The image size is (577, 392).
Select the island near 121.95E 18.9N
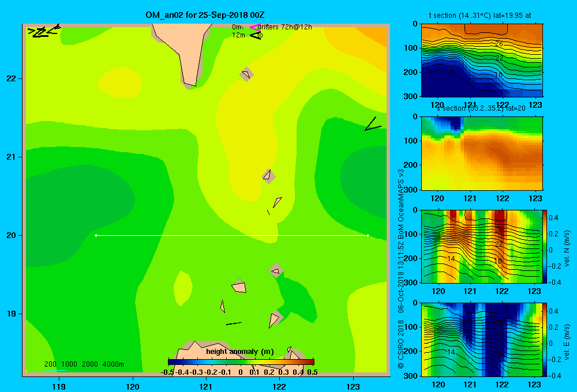click(x=275, y=319)
